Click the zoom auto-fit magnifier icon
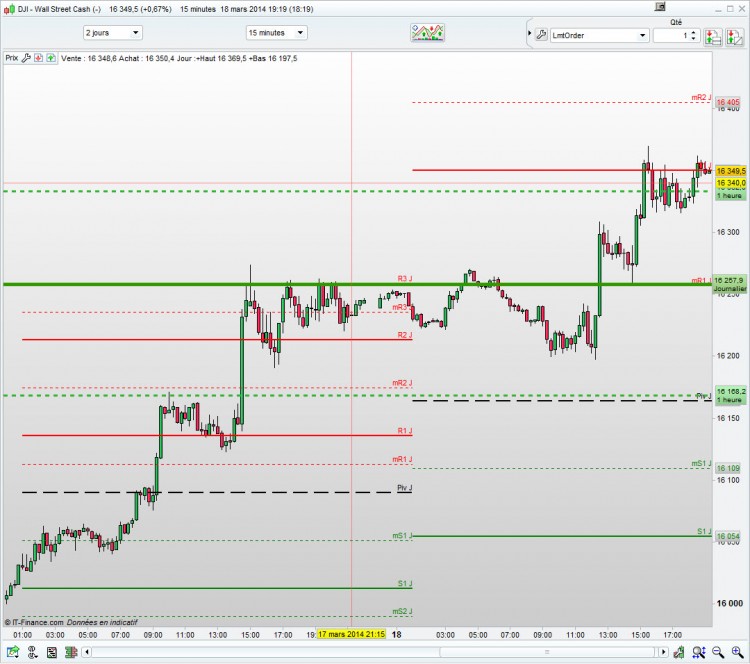 click(699, 652)
